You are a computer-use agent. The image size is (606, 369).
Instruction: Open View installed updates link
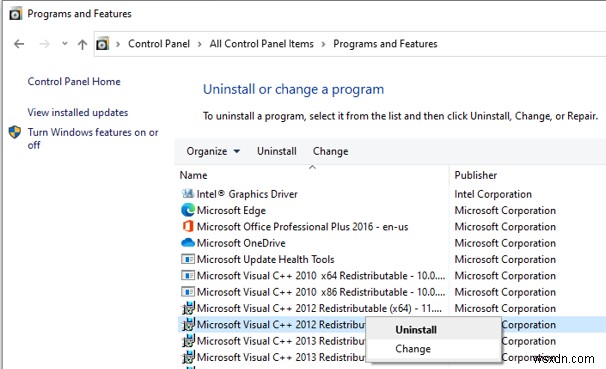click(x=78, y=112)
